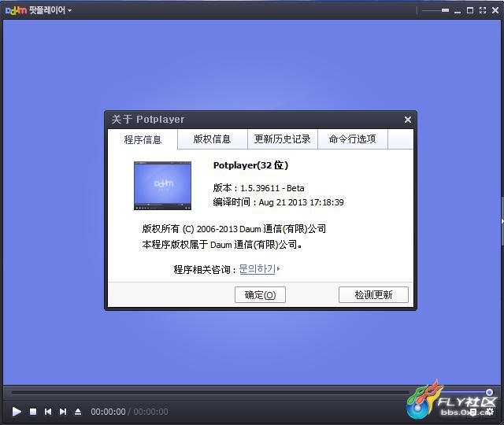Minimize the PotPlayer window
This screenshot has height=425, width=504.
click(458, 11)
